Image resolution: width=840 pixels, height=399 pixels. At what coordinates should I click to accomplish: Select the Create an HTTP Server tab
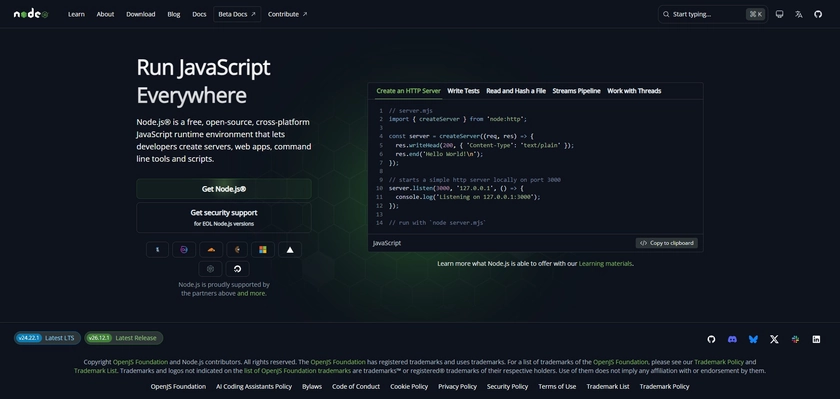click(408, 91)
